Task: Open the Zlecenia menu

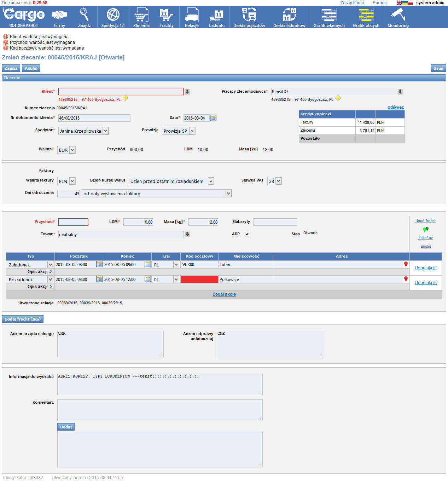Action: tap(141, 17)
